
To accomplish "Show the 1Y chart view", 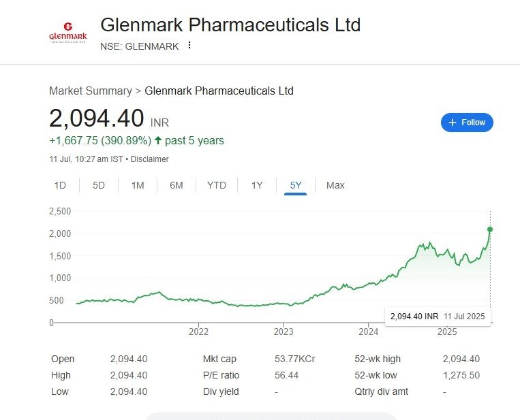I will click(257, 185).
